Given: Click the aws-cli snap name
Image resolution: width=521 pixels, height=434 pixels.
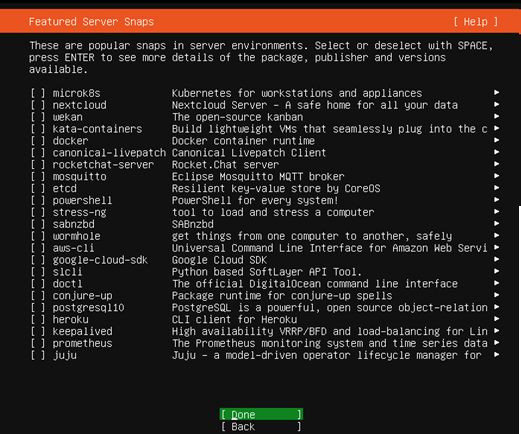Looking at the screenshot, I should pyautogui.click(x=73, y=248).
